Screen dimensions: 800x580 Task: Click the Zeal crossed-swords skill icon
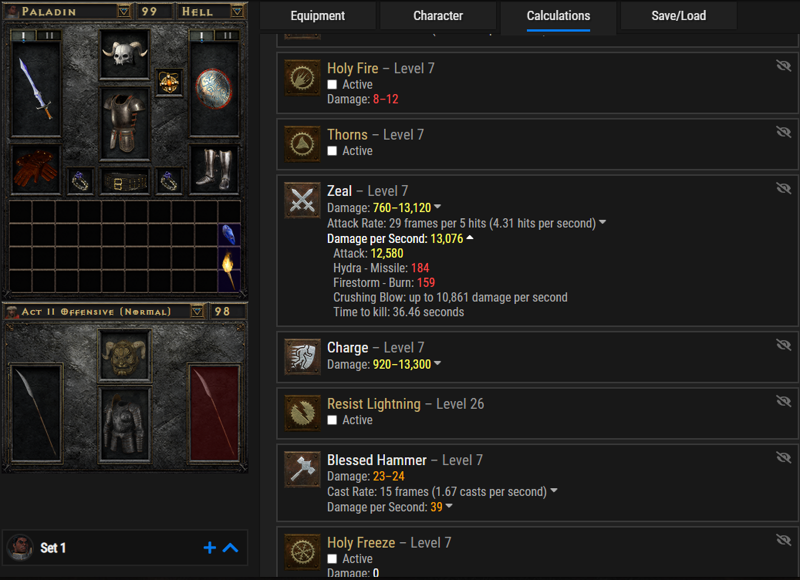point(303,200)
